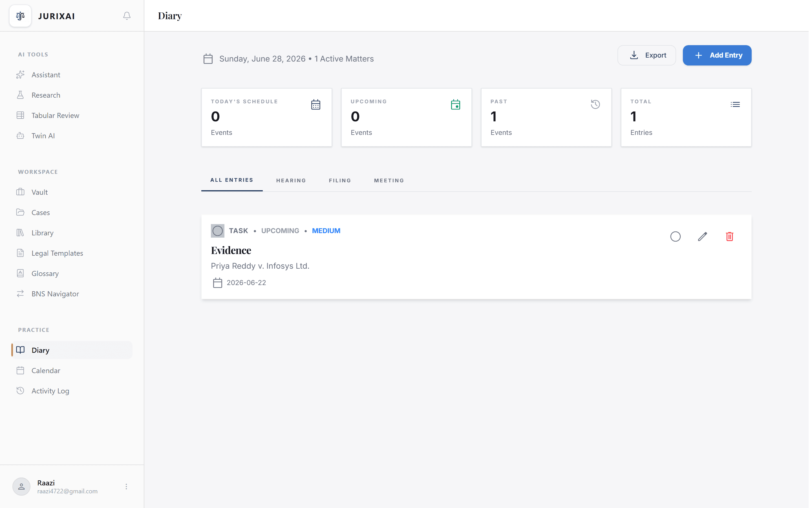The image size is (812, 508).
Task: Open the Library section
Action: coord(72,233)
